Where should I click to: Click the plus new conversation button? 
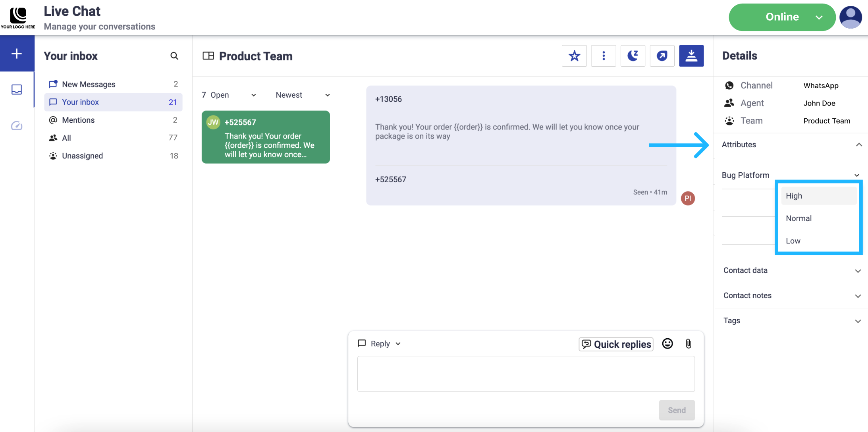coord(17,54)
